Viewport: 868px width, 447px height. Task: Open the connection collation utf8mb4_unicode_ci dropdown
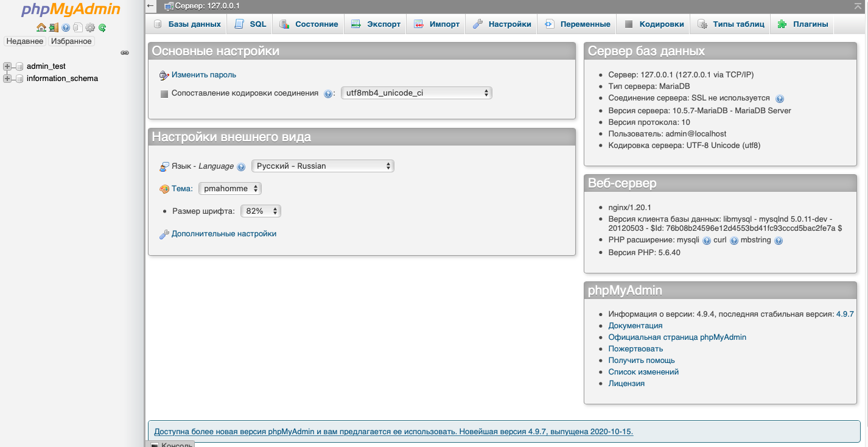click(x=416, y=93)
